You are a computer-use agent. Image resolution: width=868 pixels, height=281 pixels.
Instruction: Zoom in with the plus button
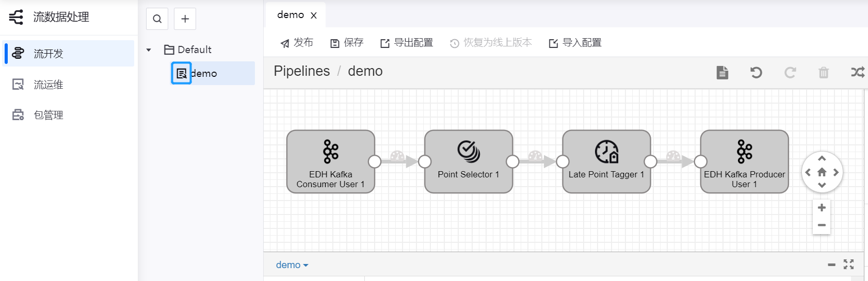822,208
